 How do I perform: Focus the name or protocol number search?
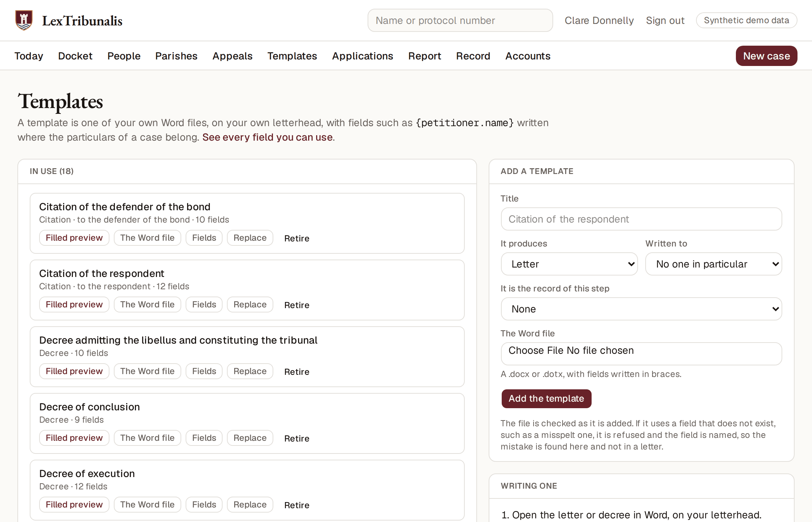click(x=460, y=20)
